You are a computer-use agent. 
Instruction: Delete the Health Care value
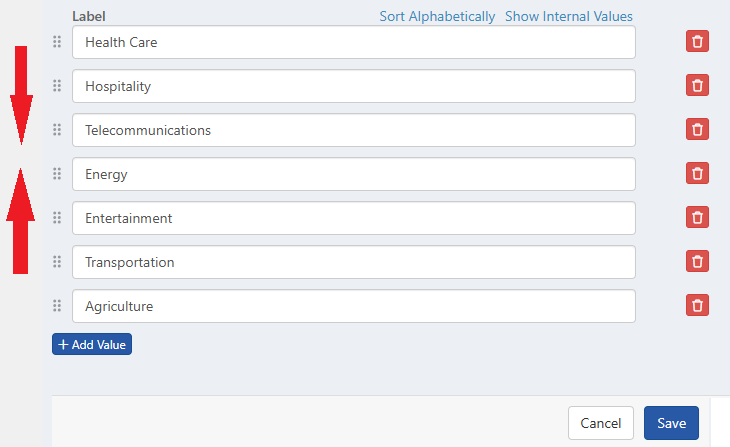697,42
